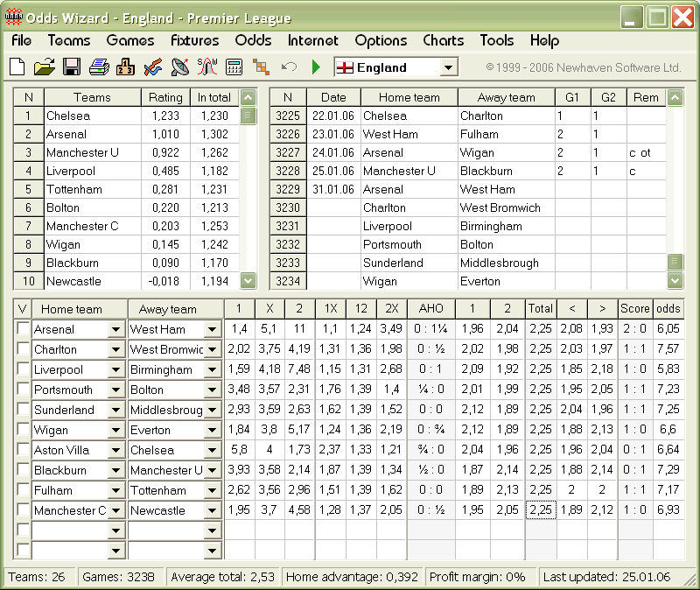700x590 pixels.
Task: Expand the Sunderland home team dropdown
Action: pyautogui.click(x=115, y=410)
